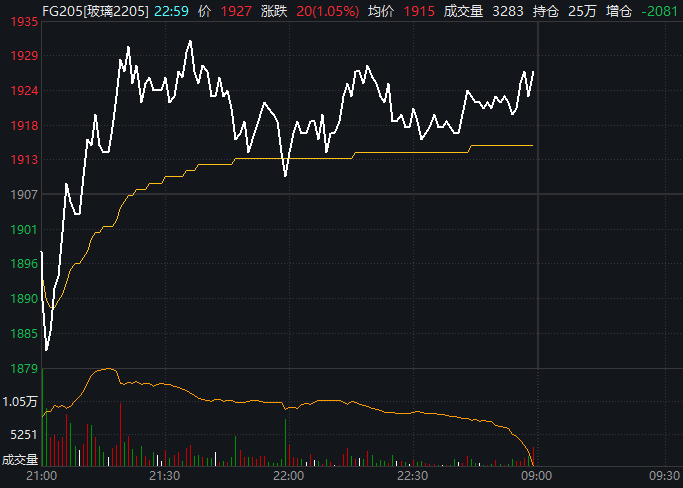Select the latest price value 1927
This screenshot has height=488, width=683.
(237, 11)
